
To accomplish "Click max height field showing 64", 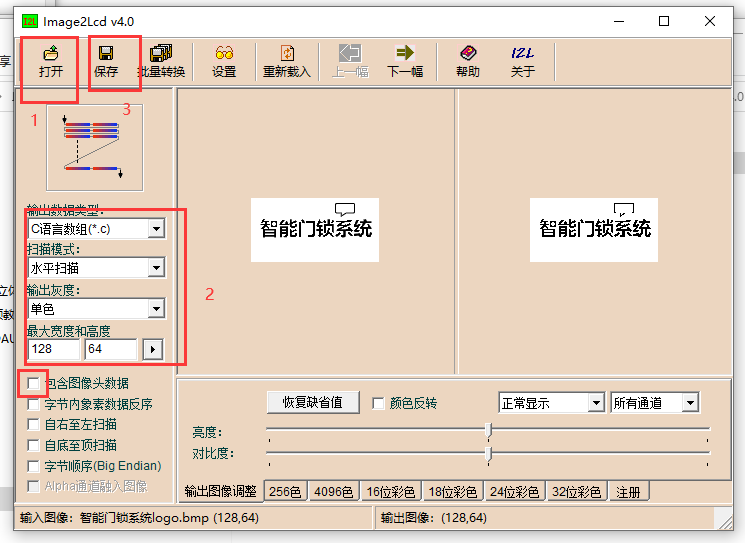I will (x=111, y=349).
